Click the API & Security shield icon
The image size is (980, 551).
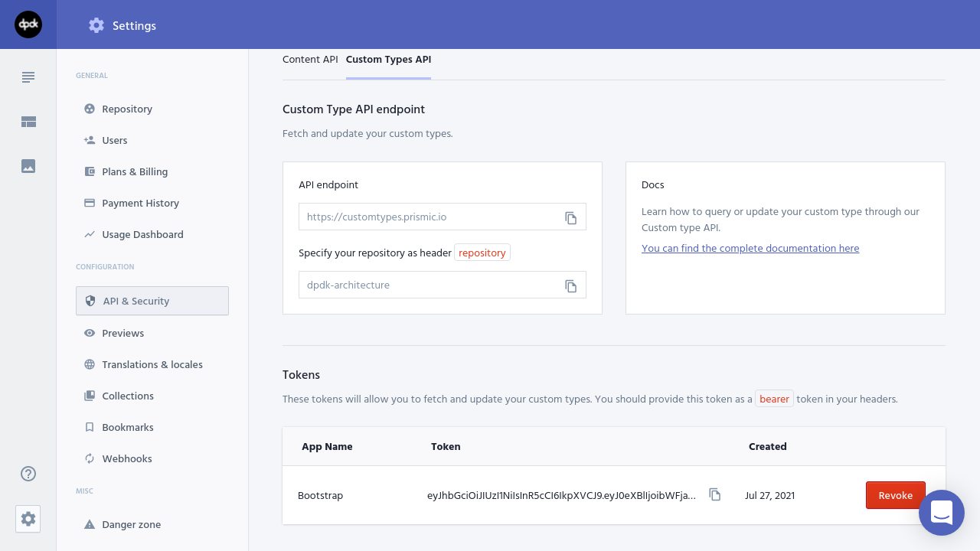(90, 301)
